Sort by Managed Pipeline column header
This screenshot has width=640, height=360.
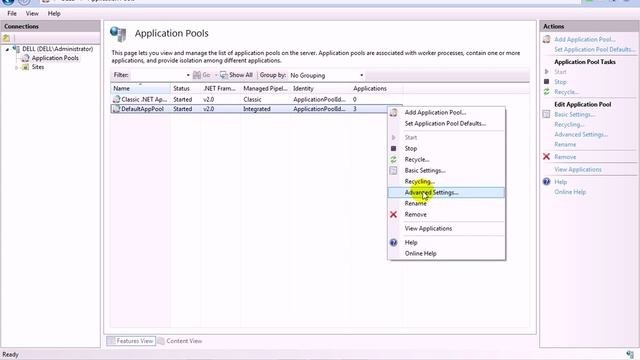[265, 88]
